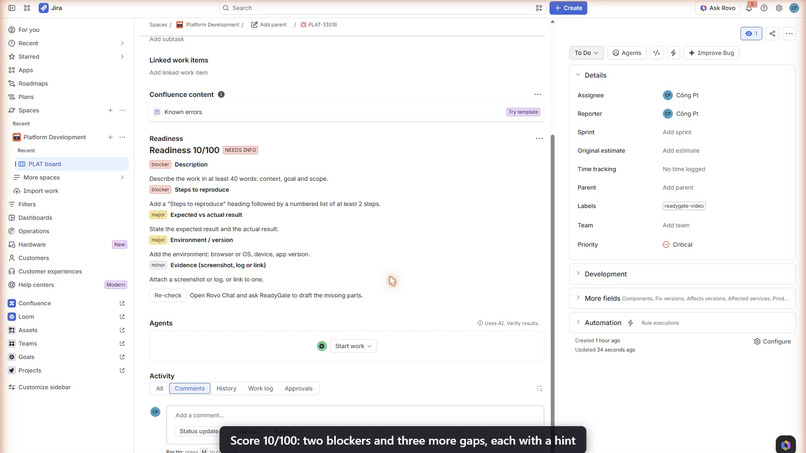Open Start work dropdown

[x=353, y=346]
